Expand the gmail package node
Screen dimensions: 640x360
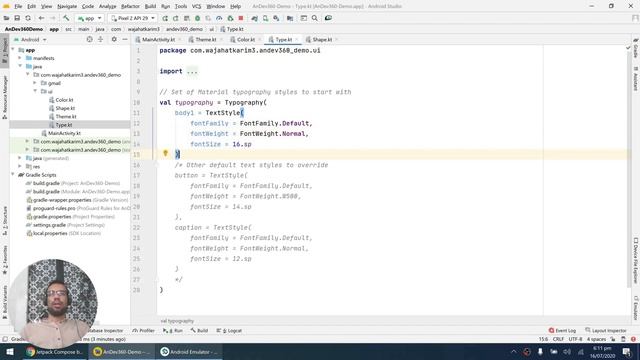36,83
